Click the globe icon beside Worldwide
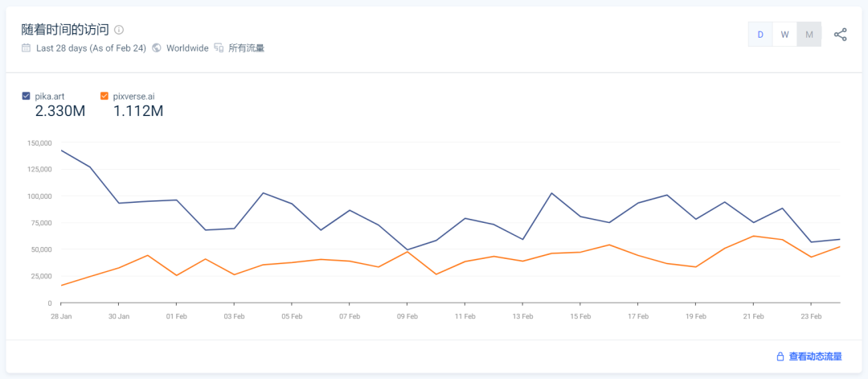This screenshot has height=379, width=868. (x=157, y=47)
